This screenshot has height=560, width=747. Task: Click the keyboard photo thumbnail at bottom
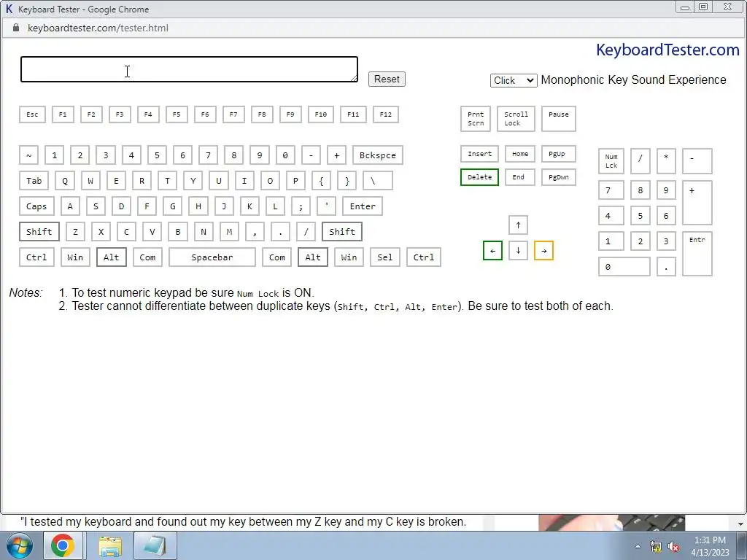tap(612, 522)
